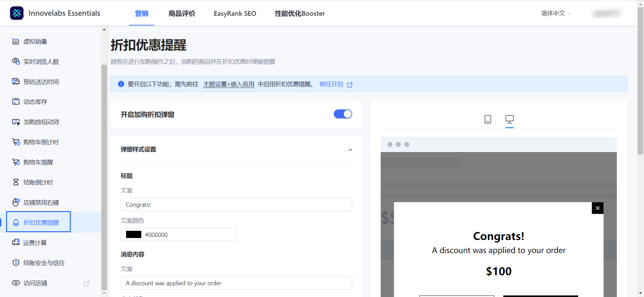Open the EasyRank SEO tab
The width and height of the screenshot is (644, 297).
[x=235, y=13]
